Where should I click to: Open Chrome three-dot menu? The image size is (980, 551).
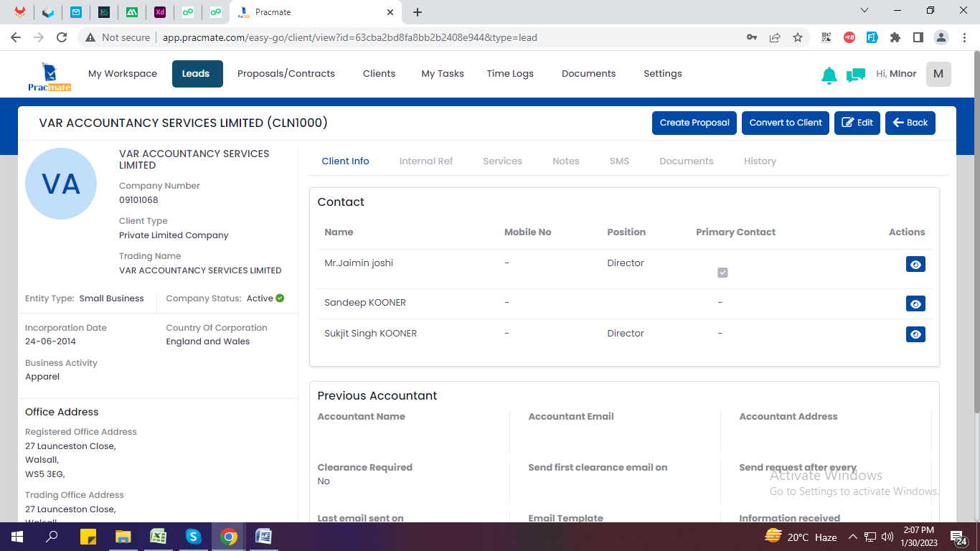coord(963,37)
